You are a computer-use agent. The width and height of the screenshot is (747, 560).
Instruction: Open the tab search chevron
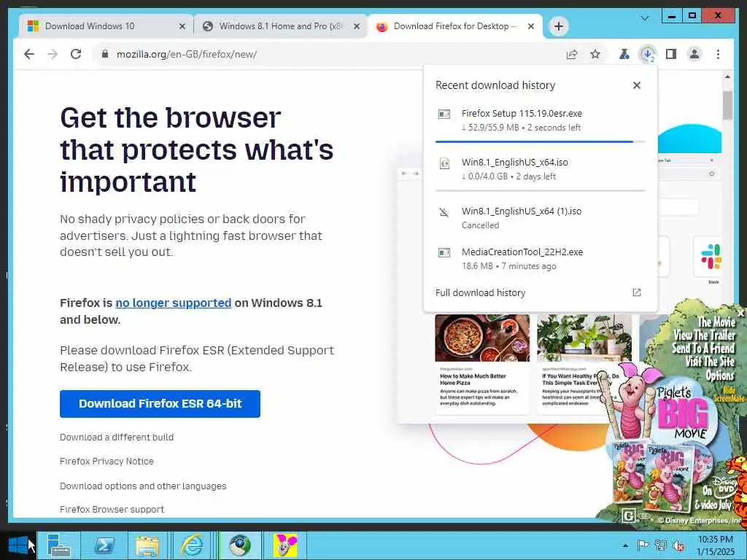click(x=645, y=18)
